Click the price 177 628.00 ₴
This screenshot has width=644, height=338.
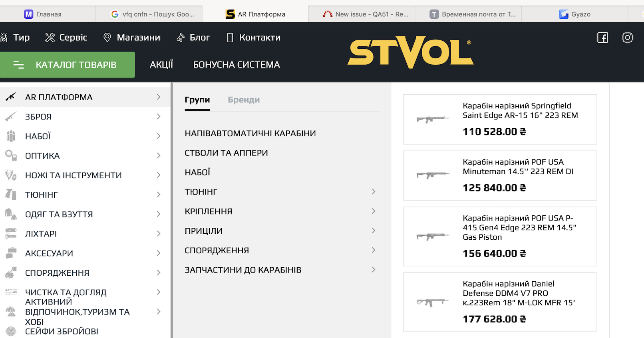tap(495, 319)
